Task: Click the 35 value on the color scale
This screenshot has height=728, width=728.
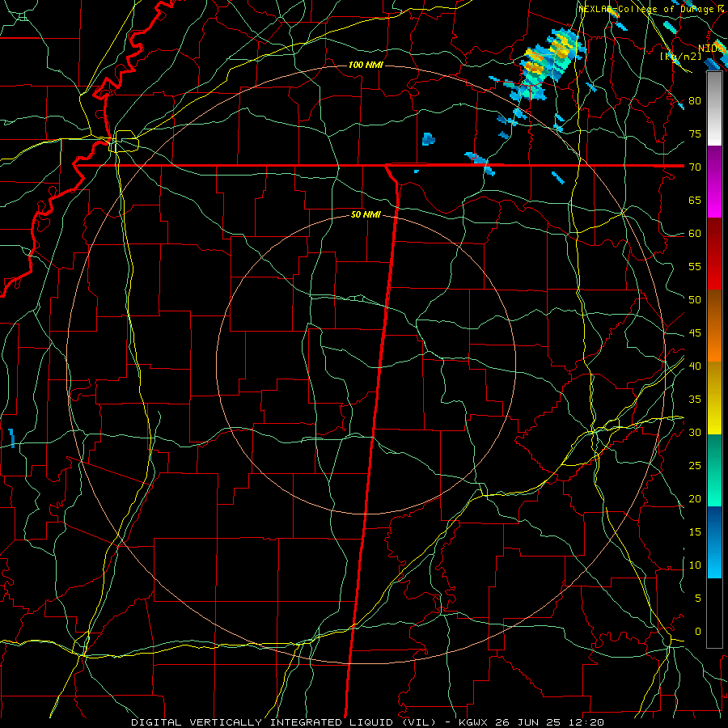Action: [x=695, y=400]
